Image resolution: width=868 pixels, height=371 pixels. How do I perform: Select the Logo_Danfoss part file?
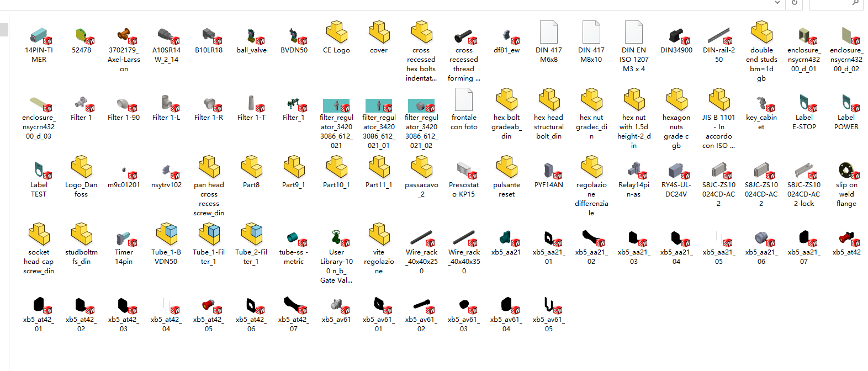[x=82, y=167]
